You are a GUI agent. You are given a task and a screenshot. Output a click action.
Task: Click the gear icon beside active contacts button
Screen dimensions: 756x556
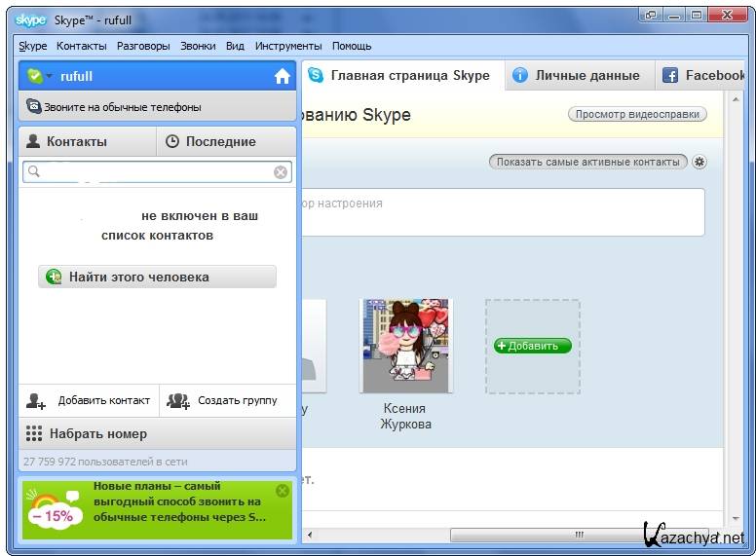pos(699,163)
